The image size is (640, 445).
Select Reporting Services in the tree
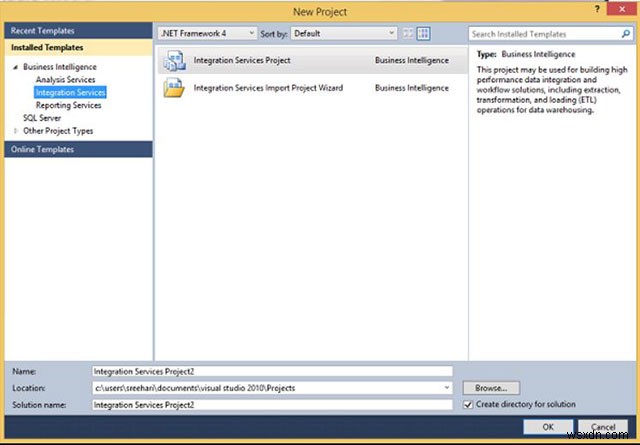[x=68, y=105]
